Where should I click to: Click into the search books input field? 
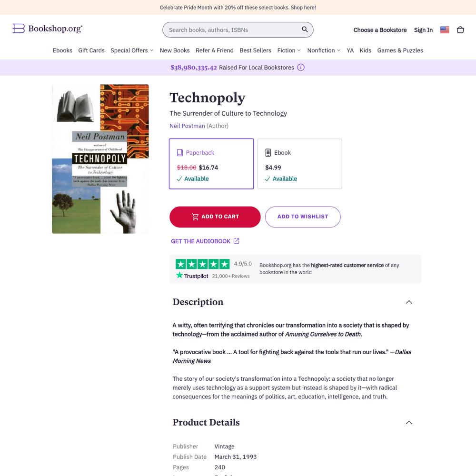(232, 30)
